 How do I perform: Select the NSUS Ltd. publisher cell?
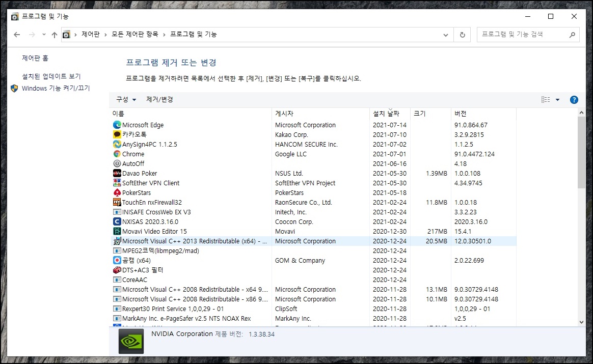(289, 173)
